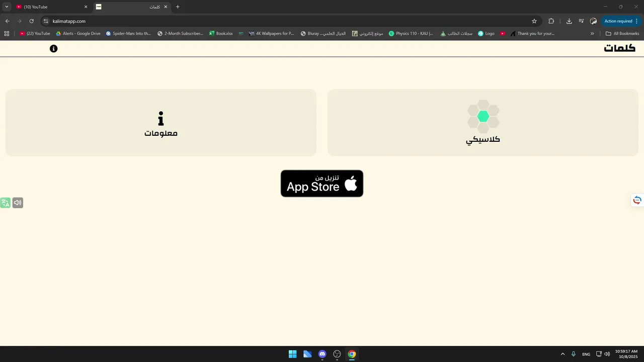Screen dimensions: 644x362
Task: Select the كلمات browser tab
Action: (132, 7)
